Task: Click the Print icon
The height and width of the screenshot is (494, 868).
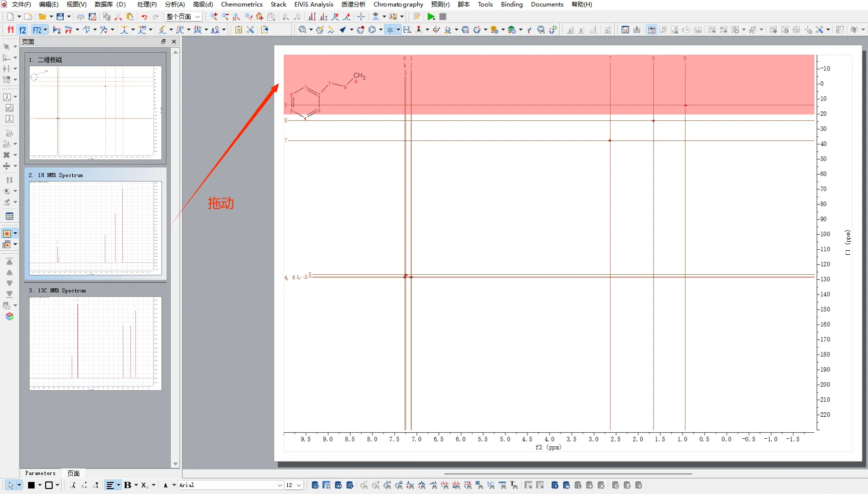Action: click(80, 17)
